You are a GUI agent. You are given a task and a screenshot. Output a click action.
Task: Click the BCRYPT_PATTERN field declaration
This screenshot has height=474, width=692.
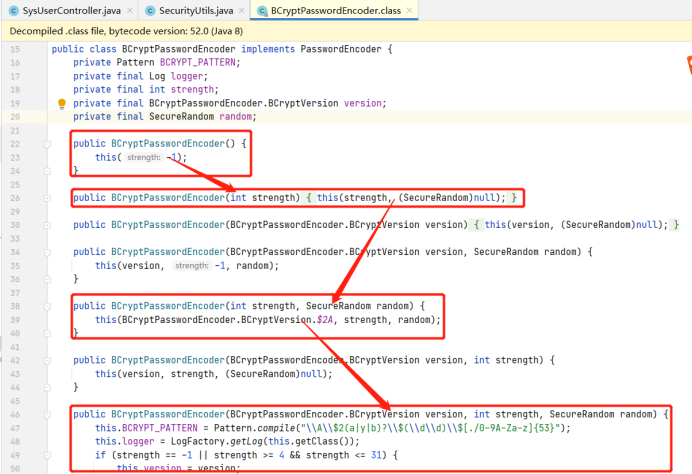coord(198,63)
